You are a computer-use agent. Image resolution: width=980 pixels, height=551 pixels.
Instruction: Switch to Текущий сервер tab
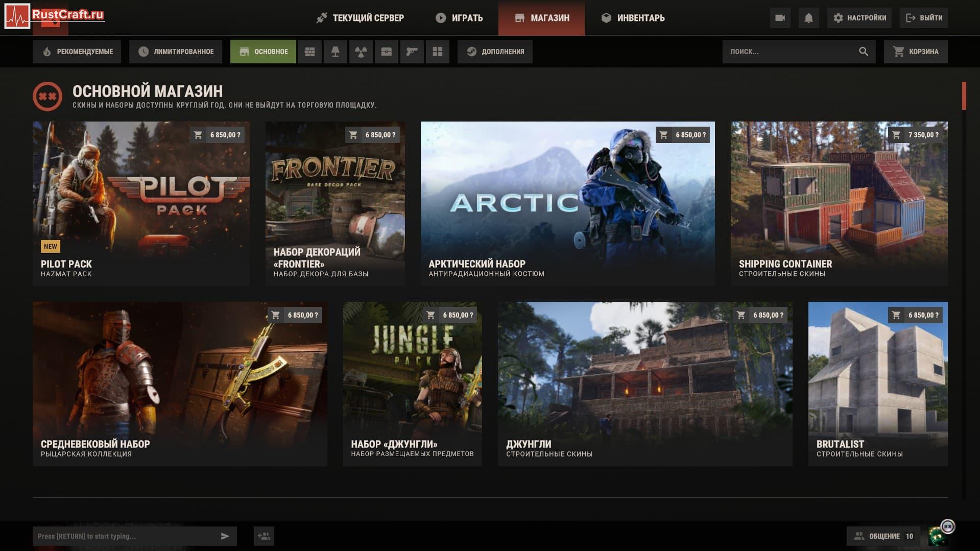[x=360, y=18]
